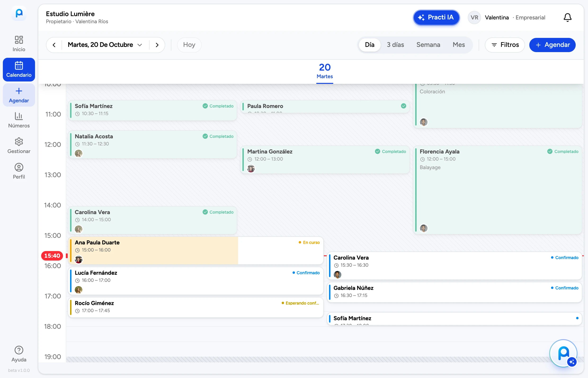Launch Practi IA assistant button

[x=436, y=18]
